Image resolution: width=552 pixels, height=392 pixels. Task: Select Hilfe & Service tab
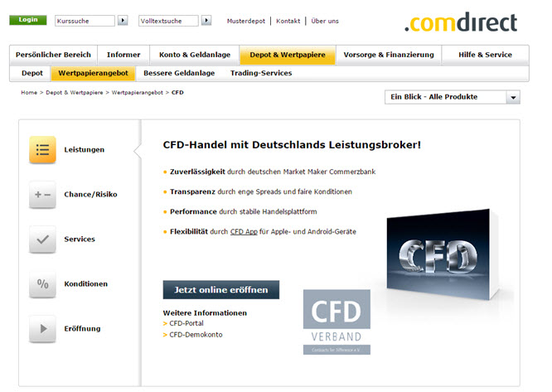485,55
